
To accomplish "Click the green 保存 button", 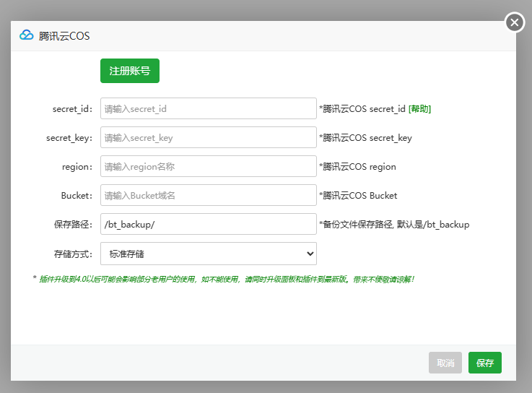I will click(x=485, y=363).
